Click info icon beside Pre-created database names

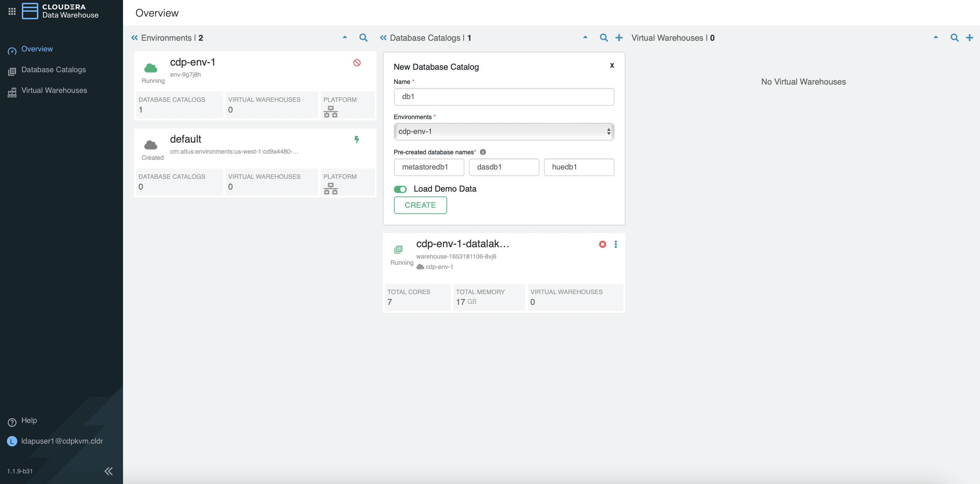coord(483,152)
